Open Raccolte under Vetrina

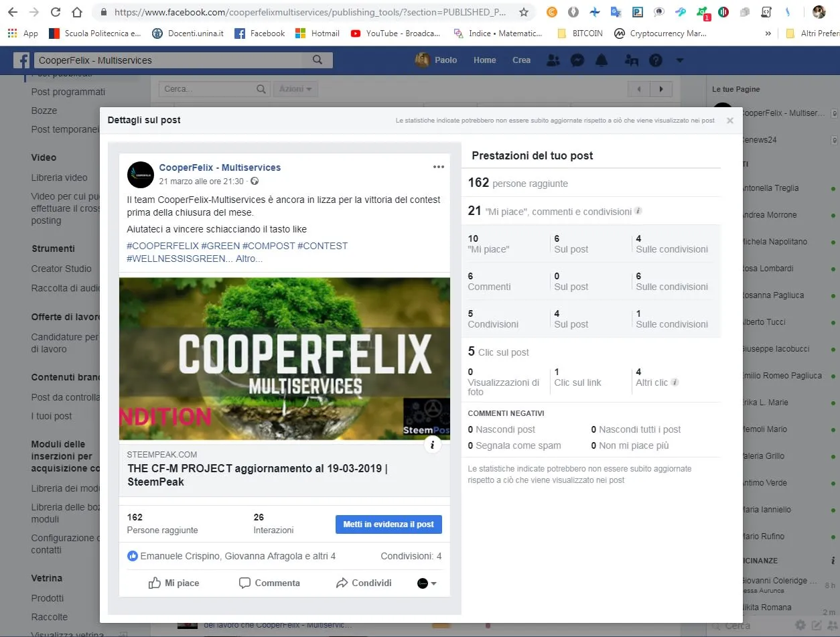coord(49,617)
